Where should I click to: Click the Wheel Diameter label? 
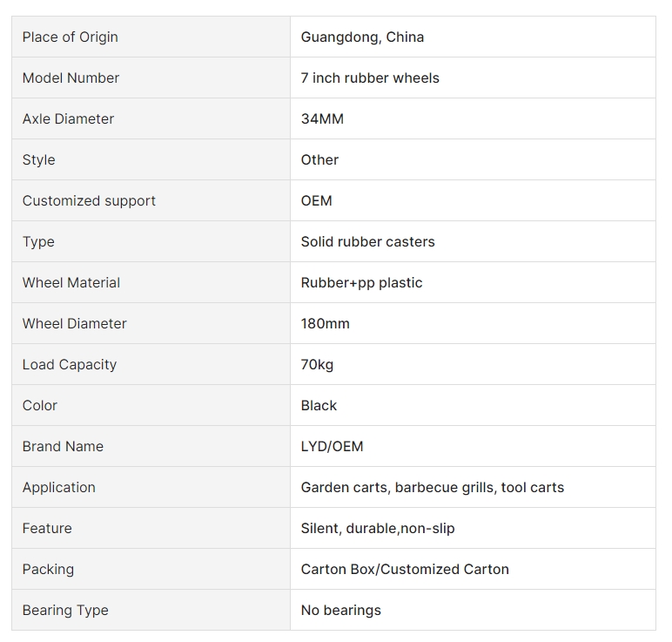tap(74, 323)
